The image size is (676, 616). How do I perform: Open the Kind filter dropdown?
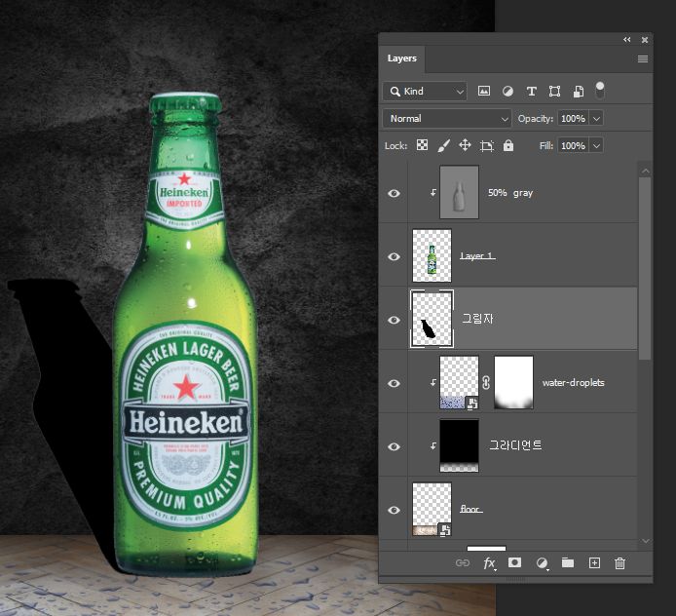click(425, 92)
